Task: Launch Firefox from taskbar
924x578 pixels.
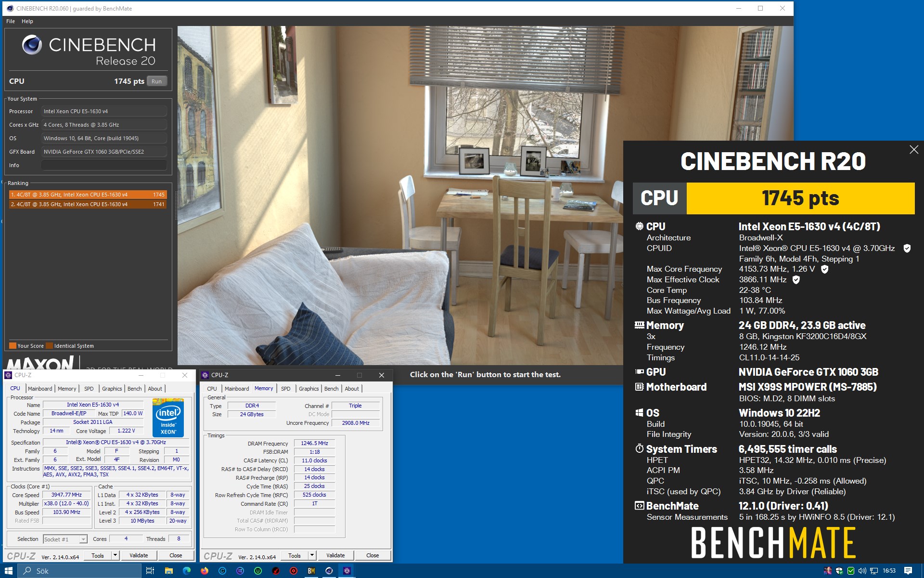Action: [205, 571]
